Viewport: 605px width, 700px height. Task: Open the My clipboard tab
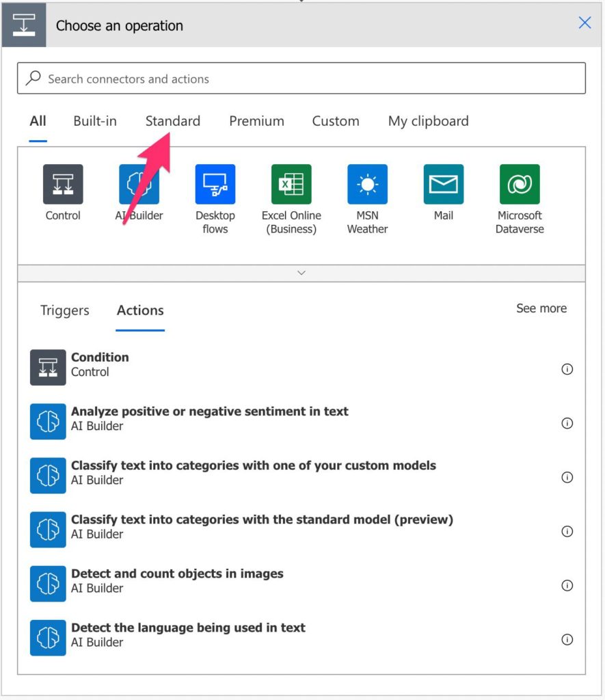point(427,121)
